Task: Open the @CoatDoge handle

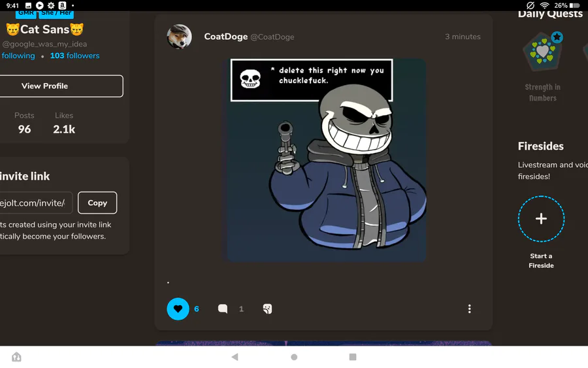Action: tap(272, 37)
